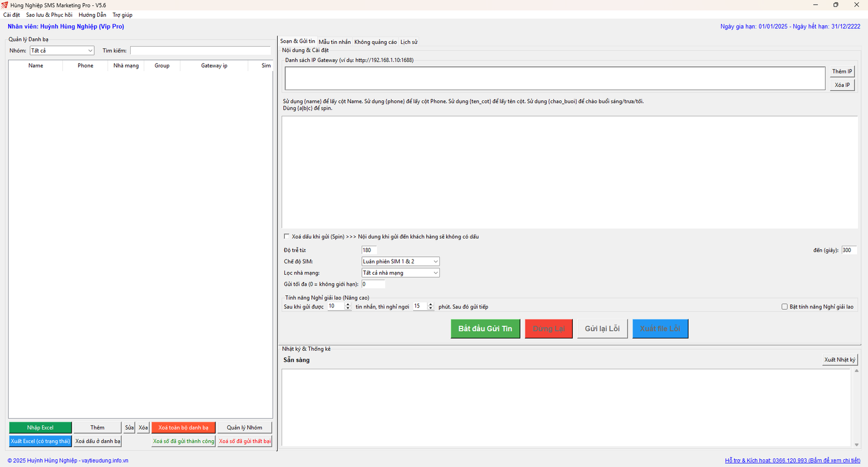Click 'Xuất Nhật ký' button

point(839,359)
